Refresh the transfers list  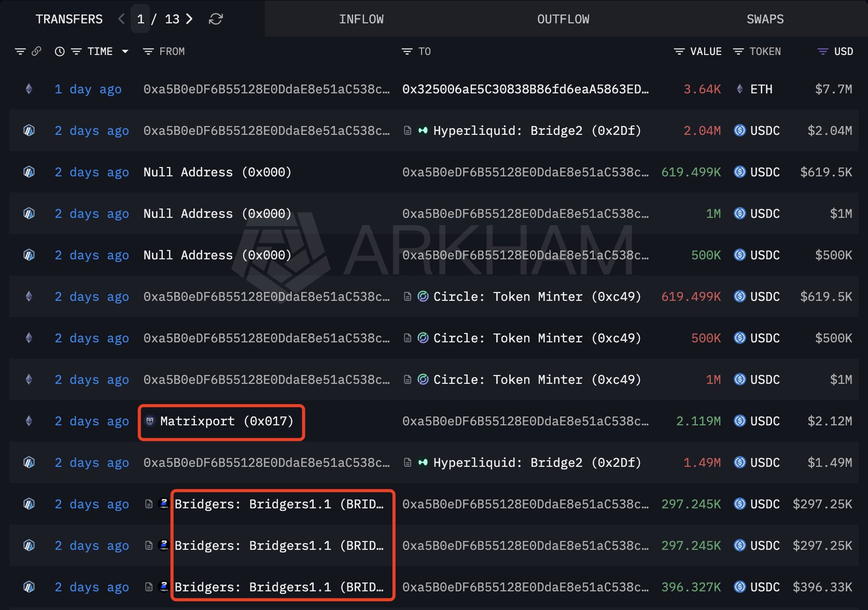coord(216,19)
